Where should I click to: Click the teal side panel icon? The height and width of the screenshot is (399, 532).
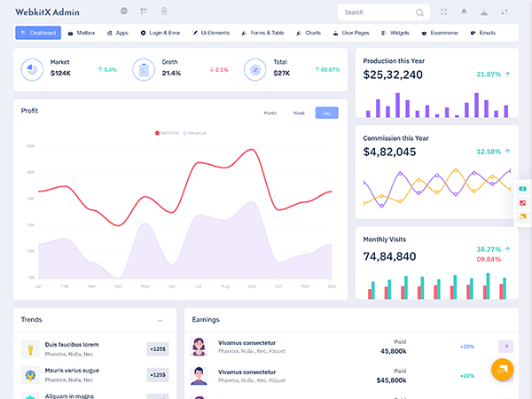click(x=523, y=189)
